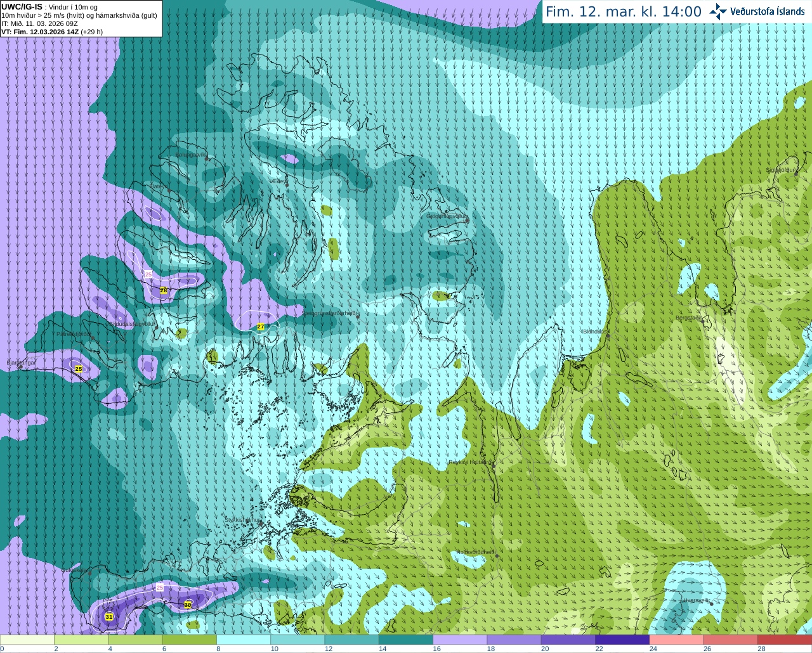Viewport: 812px width, 653px height.
Task: Click the 2–4 m/s light green legend swatch
Action: [x=81, y=640]
